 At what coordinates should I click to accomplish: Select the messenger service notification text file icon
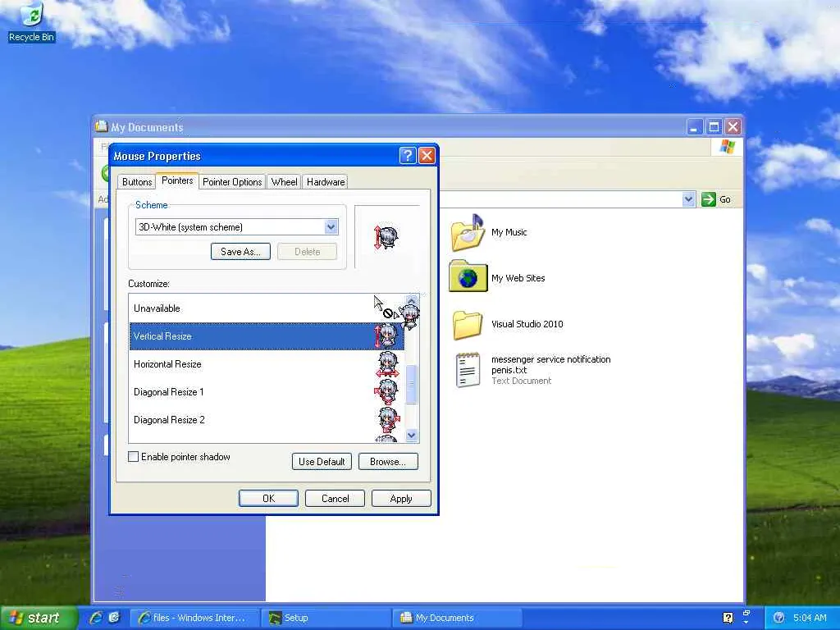(468, 370)
